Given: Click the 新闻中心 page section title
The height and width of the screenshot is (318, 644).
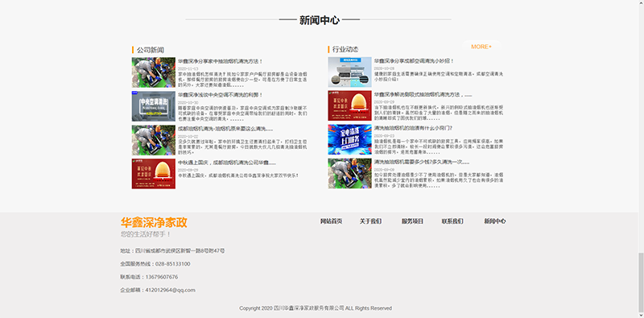Looking at the screenshot, I should pos(320,20).
